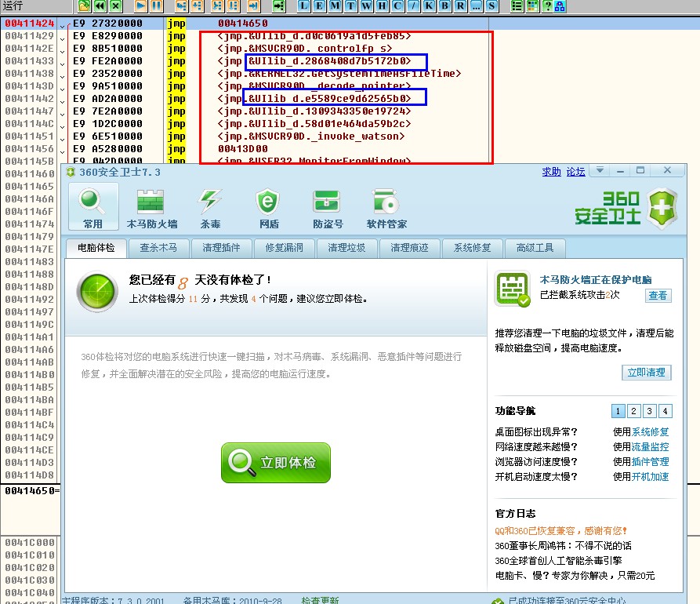Open Breakpoints window with B button
Screen dimensions: 700x604
click(444, 5)
